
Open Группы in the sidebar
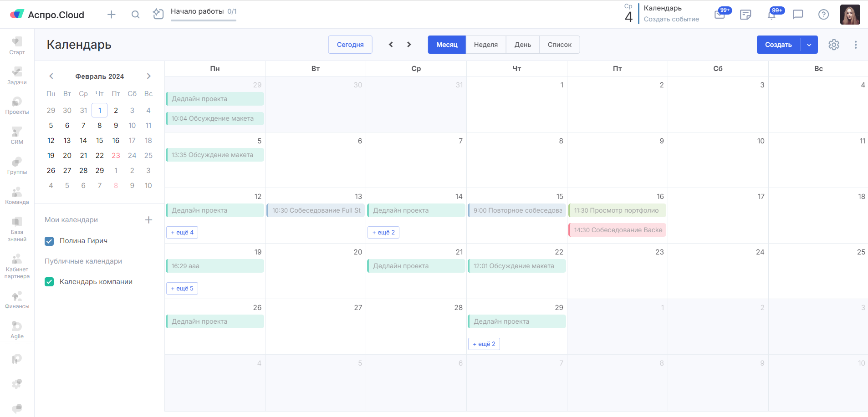[x=17, y=165]
